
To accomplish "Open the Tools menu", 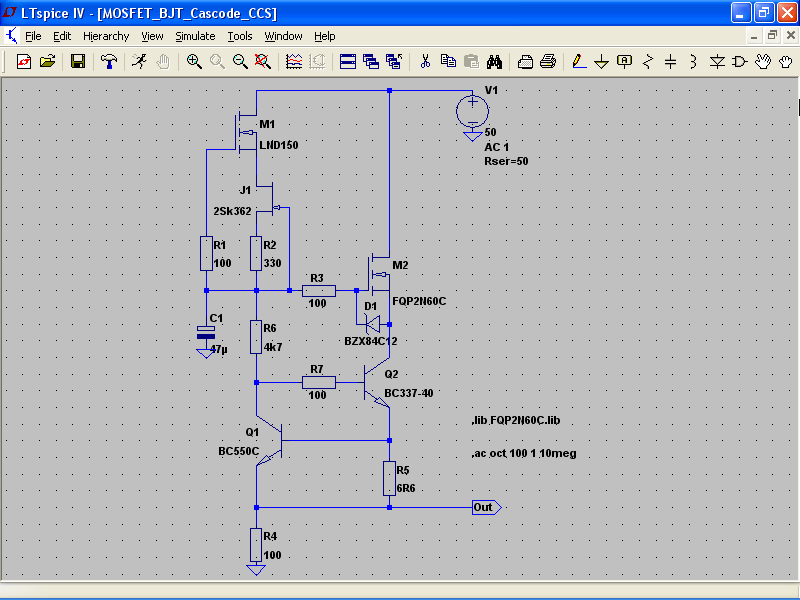I will pos(240,36).
